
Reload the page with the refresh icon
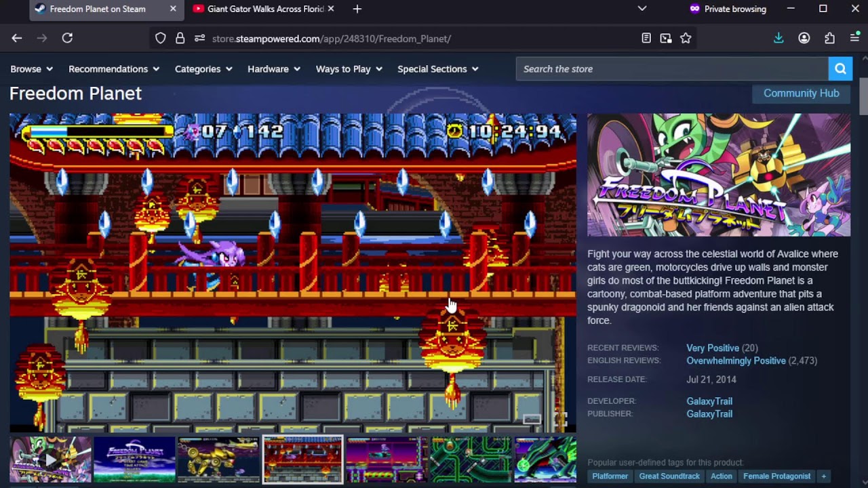coord(67,39)
